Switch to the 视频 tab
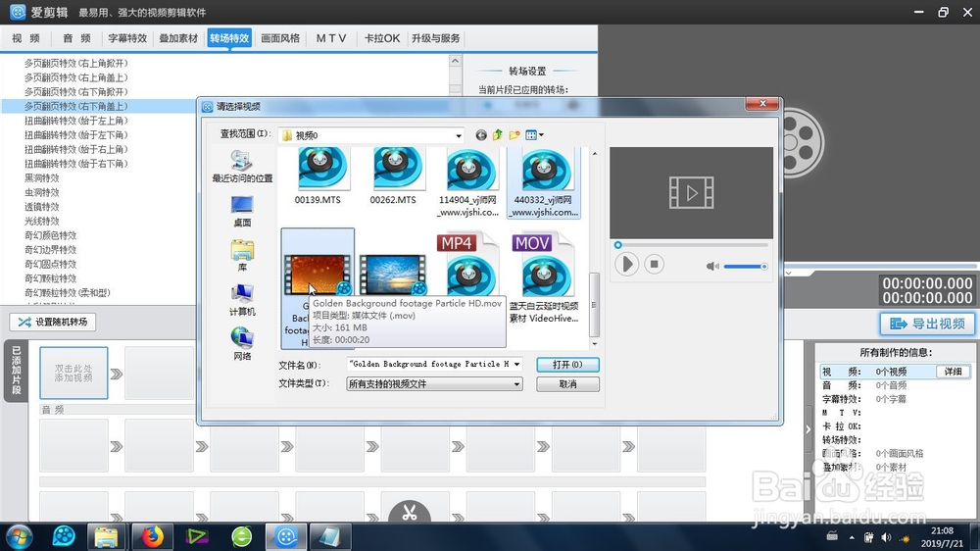980x551 pixels. click(26, 38)
